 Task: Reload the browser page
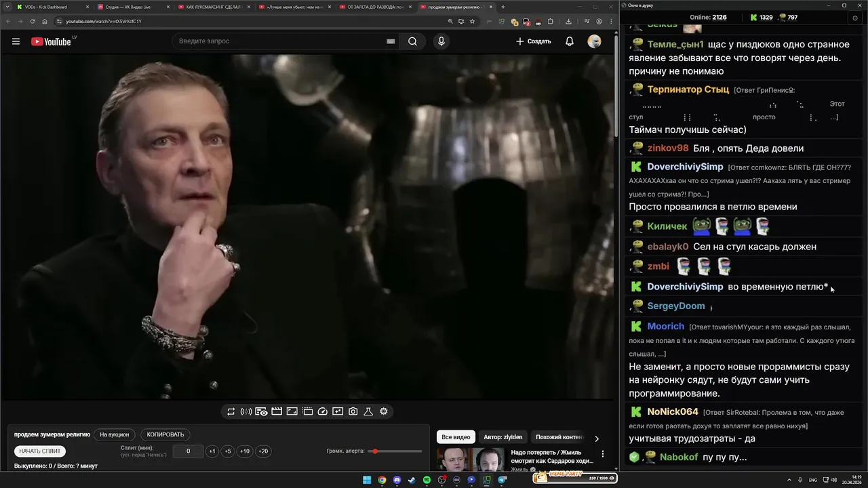32,21
